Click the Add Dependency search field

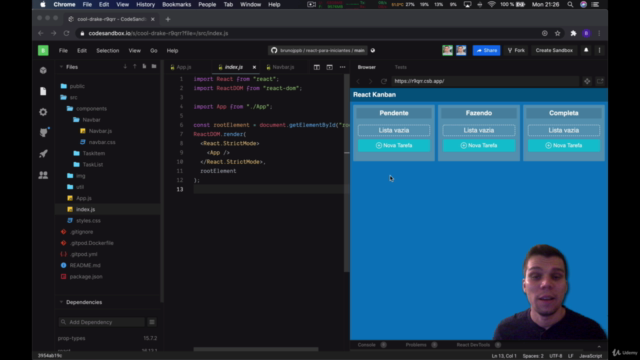[102, 322]
